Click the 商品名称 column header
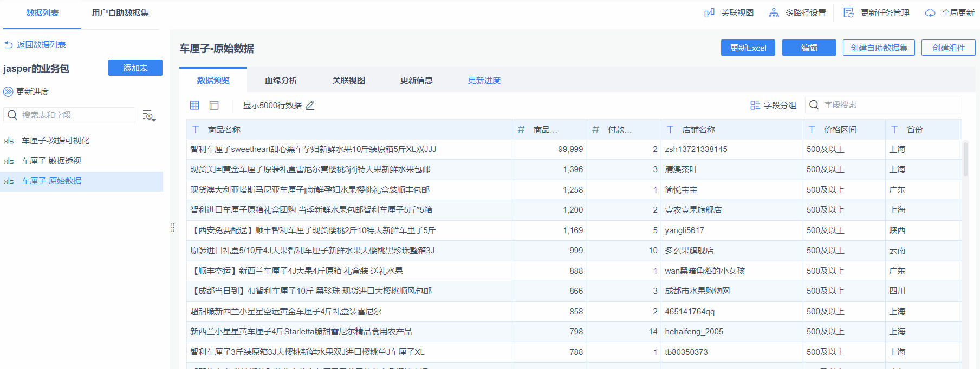 tap(224, 130)
